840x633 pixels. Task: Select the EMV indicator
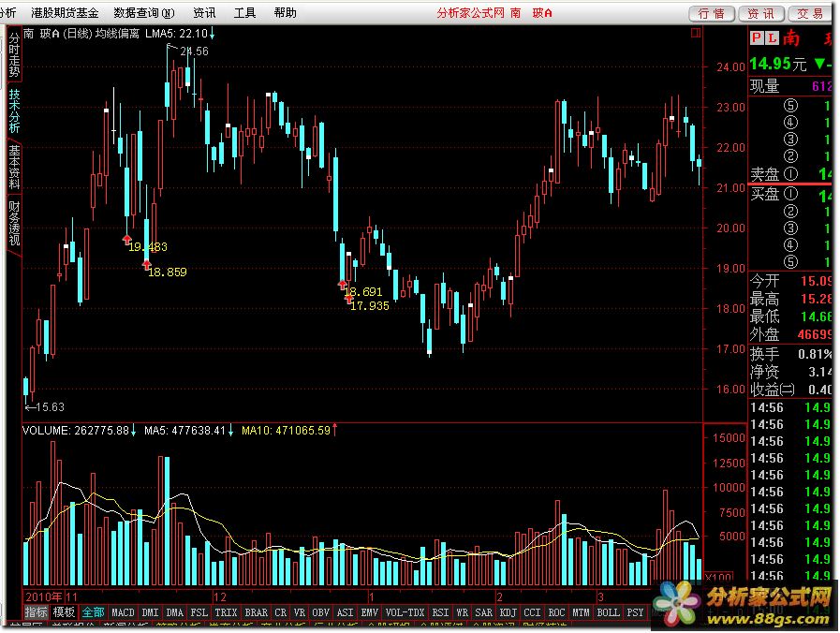tap(370, 612)
